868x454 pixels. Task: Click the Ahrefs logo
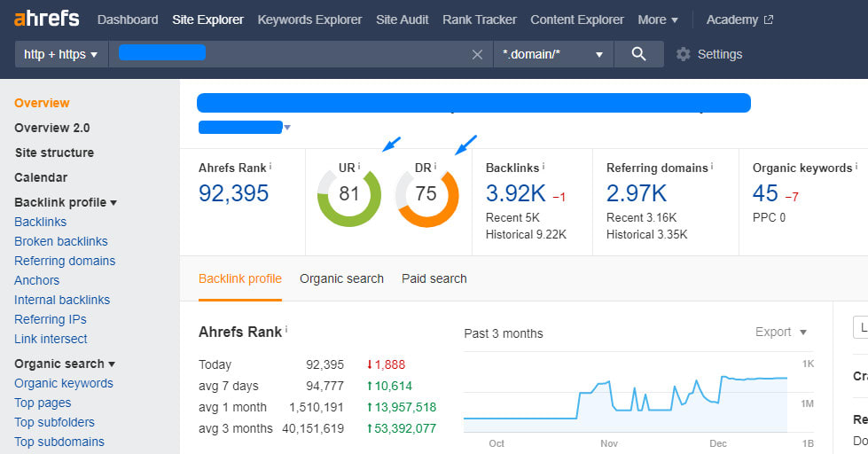pyautogui.click(x=46, y=19)
